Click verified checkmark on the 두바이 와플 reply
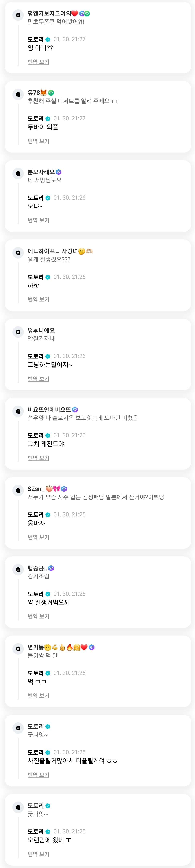Screen dimensions: 195x868 pyautogui.click(x=48, y=119)
